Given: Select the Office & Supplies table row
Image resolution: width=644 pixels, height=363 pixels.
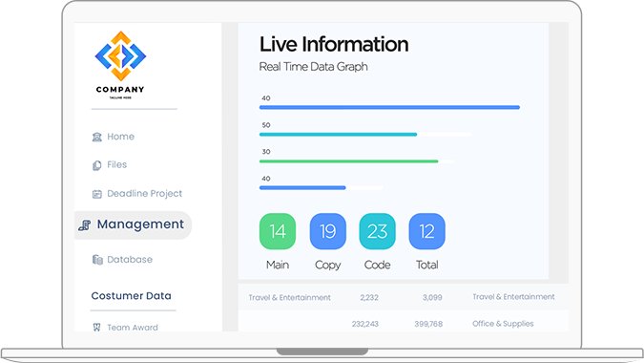Looking at the screenshot, I should tap(404, 324).
